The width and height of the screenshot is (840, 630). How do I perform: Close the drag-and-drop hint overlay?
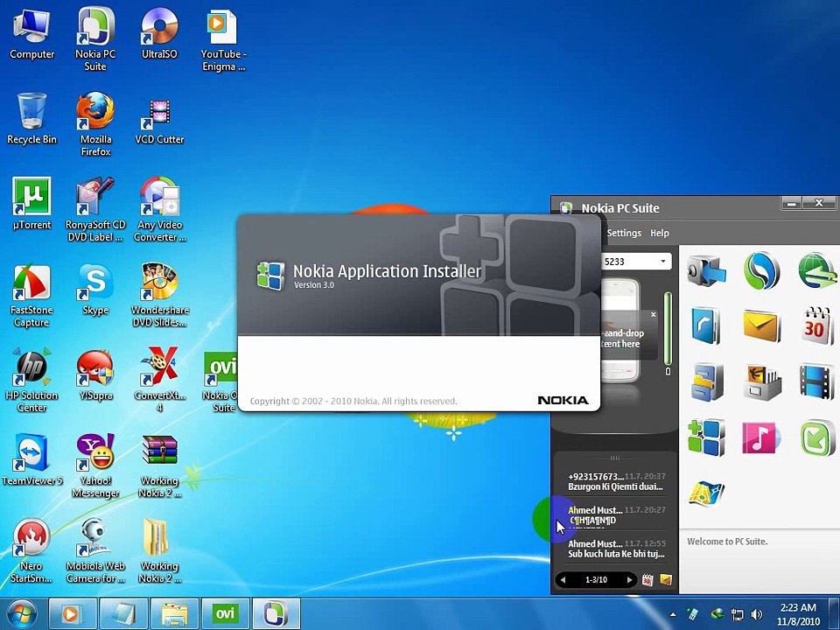(653, 314)
